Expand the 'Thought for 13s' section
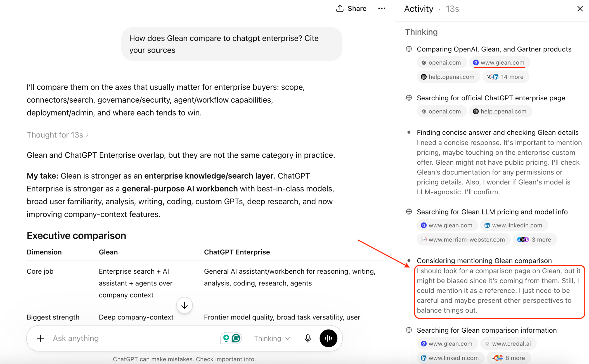 point(58,135)
